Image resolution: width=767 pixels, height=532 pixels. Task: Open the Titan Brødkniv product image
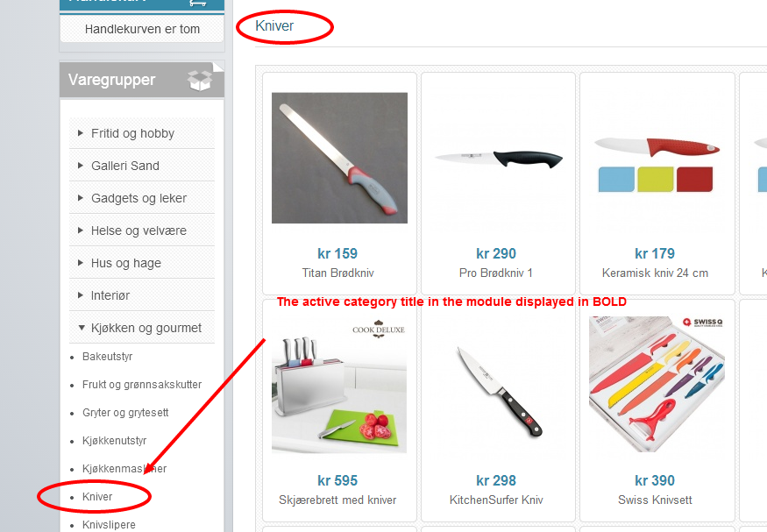point(339,158)
